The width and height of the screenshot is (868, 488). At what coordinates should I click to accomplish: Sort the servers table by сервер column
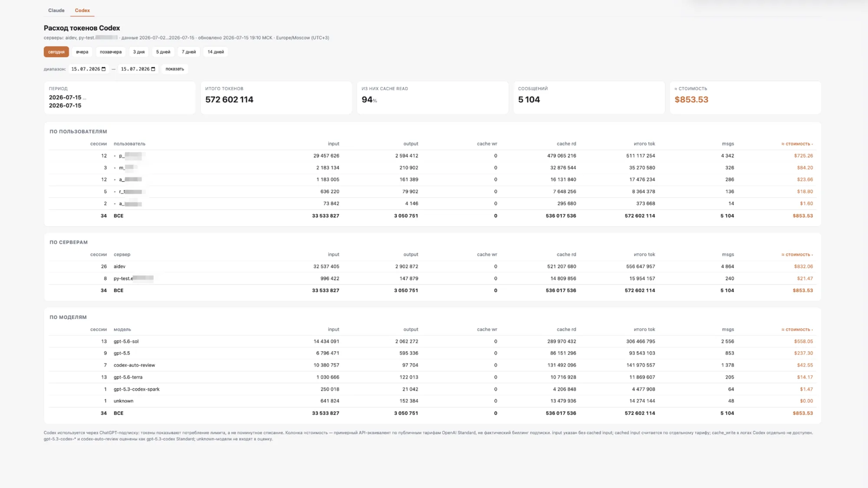(x=122, y=254)
